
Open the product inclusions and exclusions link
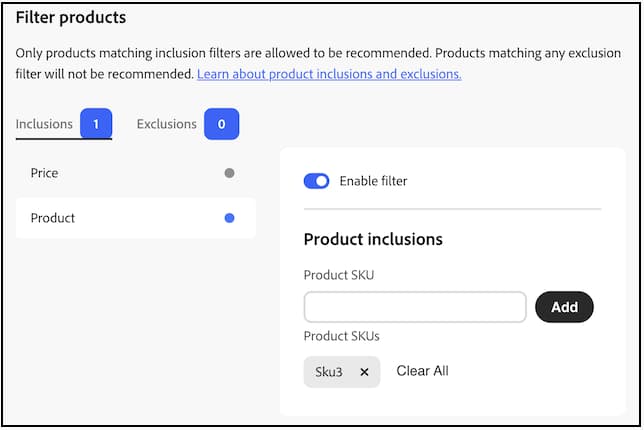tap(329, 74)
